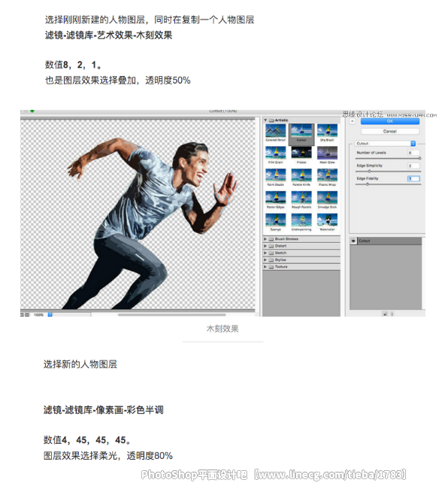This screenshot has height=489, width=448.
Task: Click the zoom out button below the preview
Action: pos(22,314)
